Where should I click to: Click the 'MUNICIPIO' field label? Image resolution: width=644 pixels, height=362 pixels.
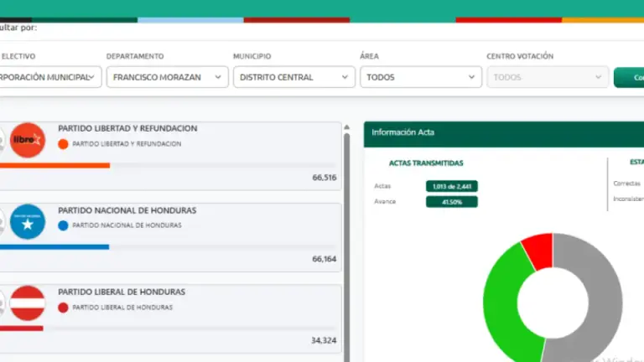point(252,56)
